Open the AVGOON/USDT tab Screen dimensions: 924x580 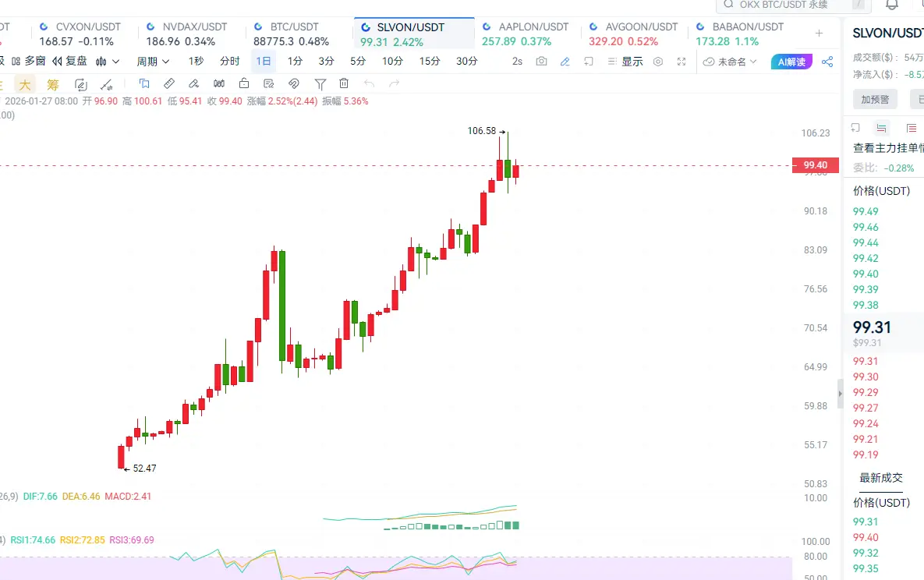633,34
